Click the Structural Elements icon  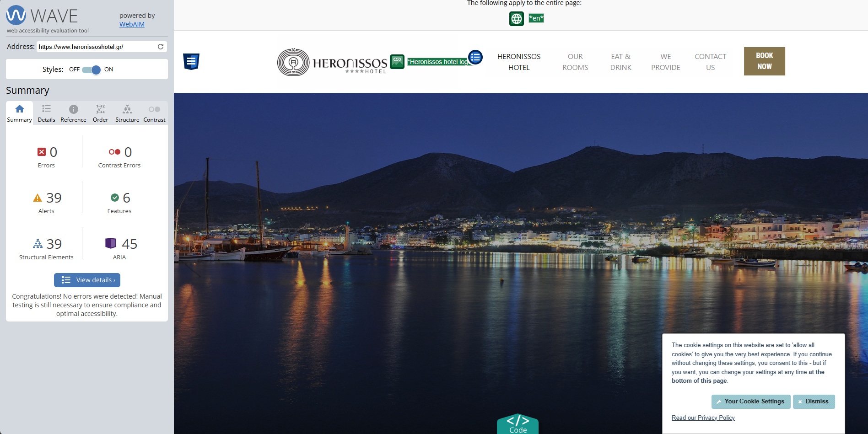pyautogui.click(x=38, y=244)
